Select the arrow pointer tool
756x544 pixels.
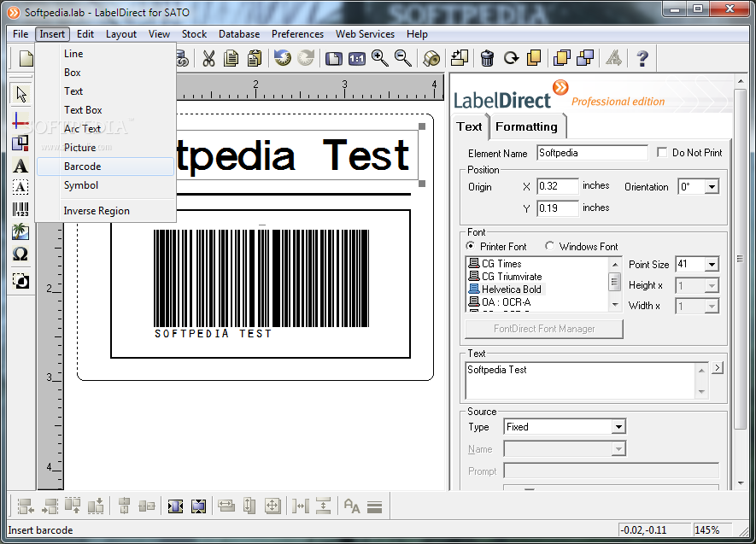[x=21, y=94]
